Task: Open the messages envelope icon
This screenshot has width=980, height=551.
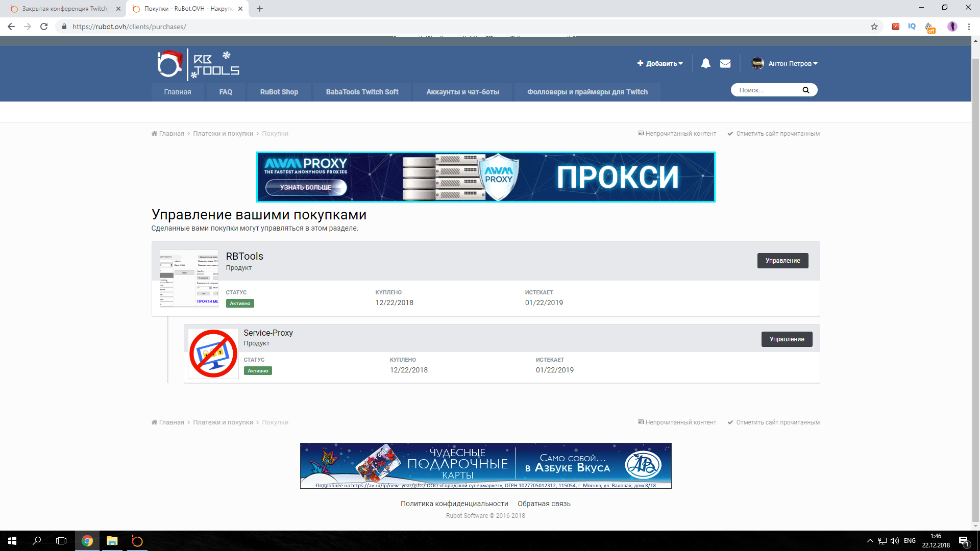Action: pos(725,63)
